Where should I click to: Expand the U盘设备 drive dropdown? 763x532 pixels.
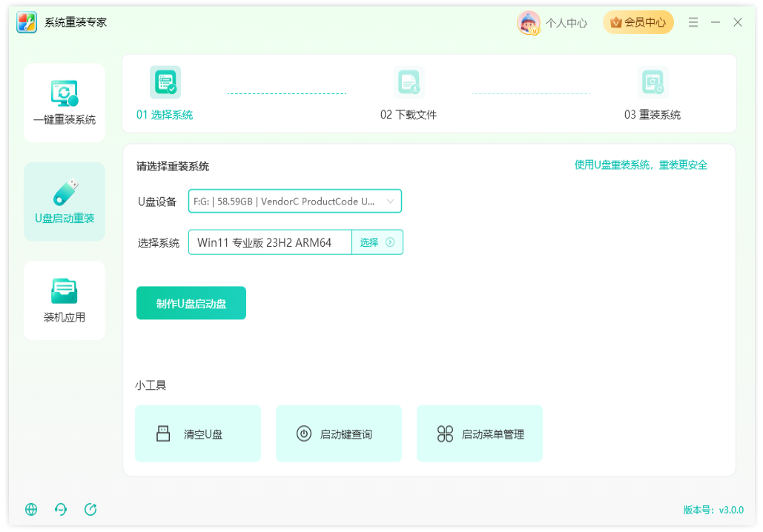click(x=295, y=202)
